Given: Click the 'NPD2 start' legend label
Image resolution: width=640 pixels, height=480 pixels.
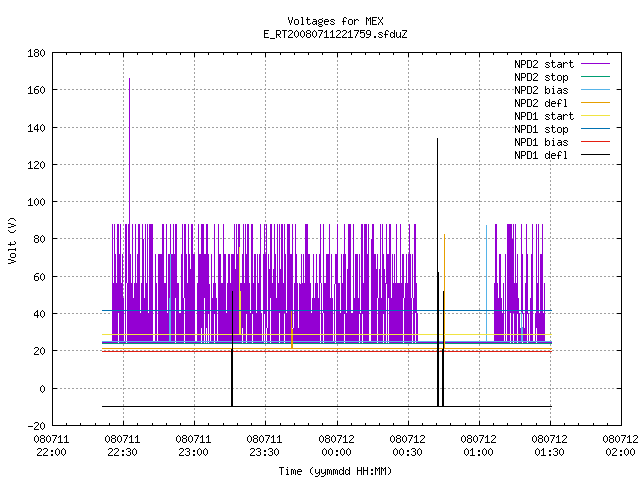Looking at the screenshot, I should [544, 64].
